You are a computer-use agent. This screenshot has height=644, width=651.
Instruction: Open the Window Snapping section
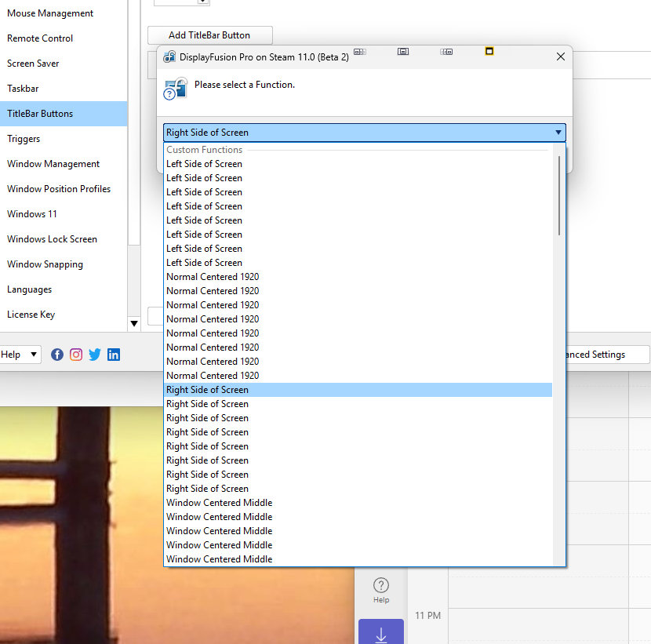(x=45, y=264)
